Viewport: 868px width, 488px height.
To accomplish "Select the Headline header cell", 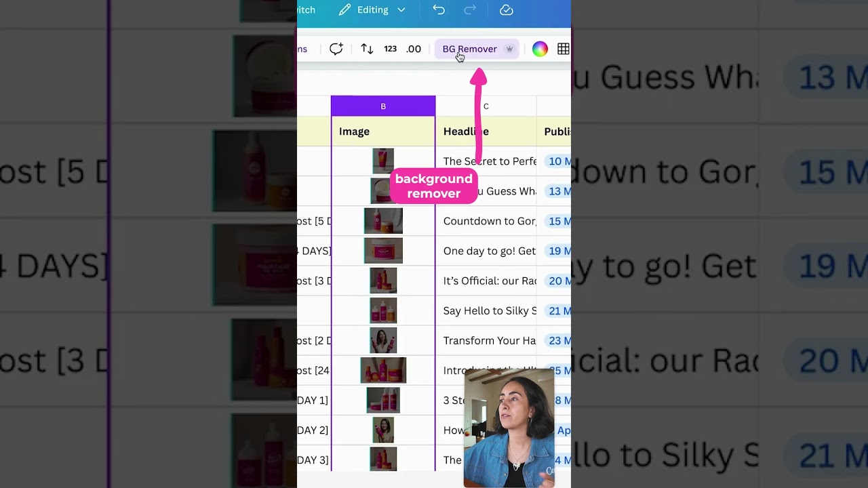I will [486, 131].
